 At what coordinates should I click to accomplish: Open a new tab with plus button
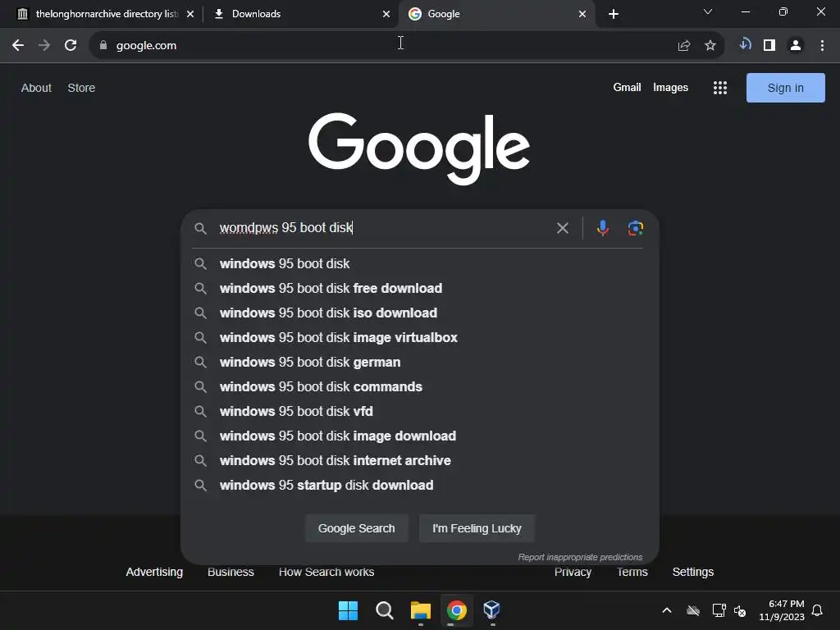pyautogui.click(x=614, y=14)
